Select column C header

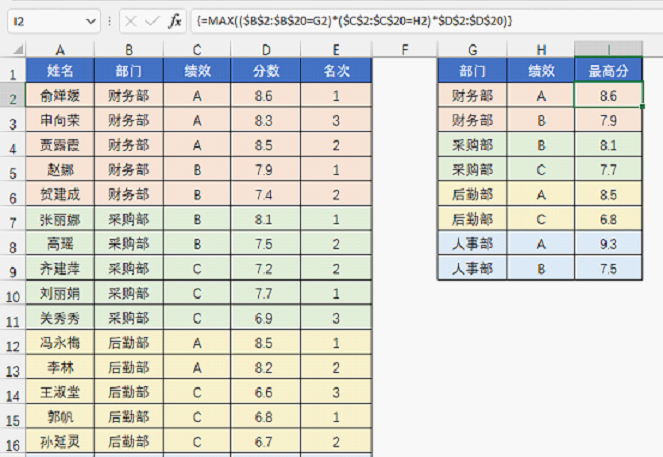[x=197, y=50]
